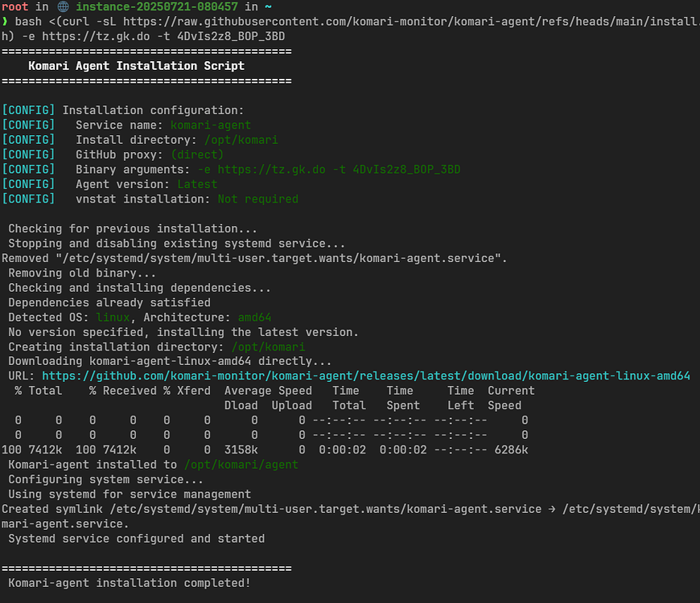The width and height of the screenshot is (700, 603).
Task: Click the /opt/komari/agent installed path
Action: 241,464
